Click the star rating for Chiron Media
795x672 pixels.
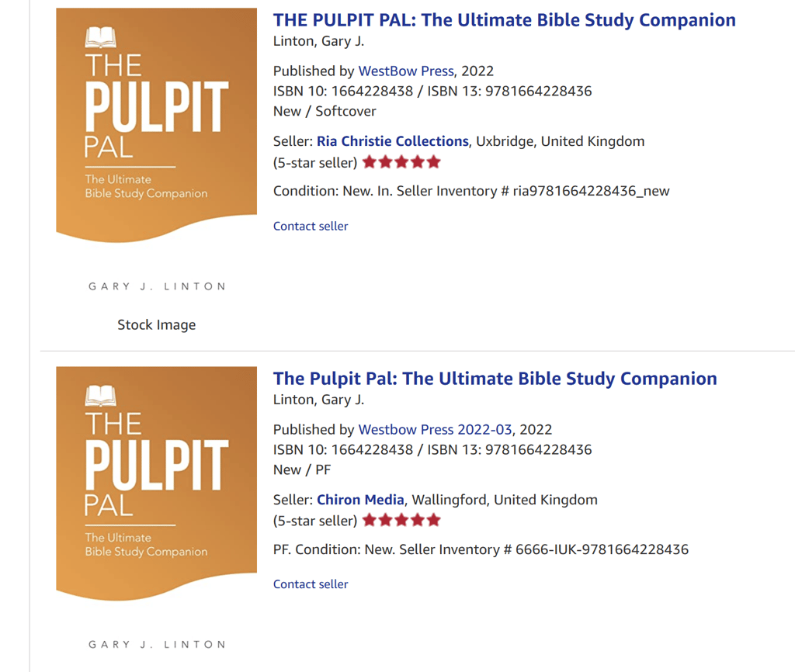point(401,521)
